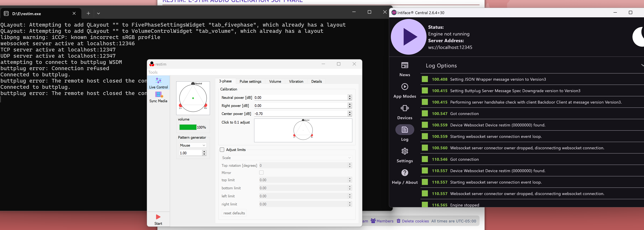Maximize the terminal window

369,12
